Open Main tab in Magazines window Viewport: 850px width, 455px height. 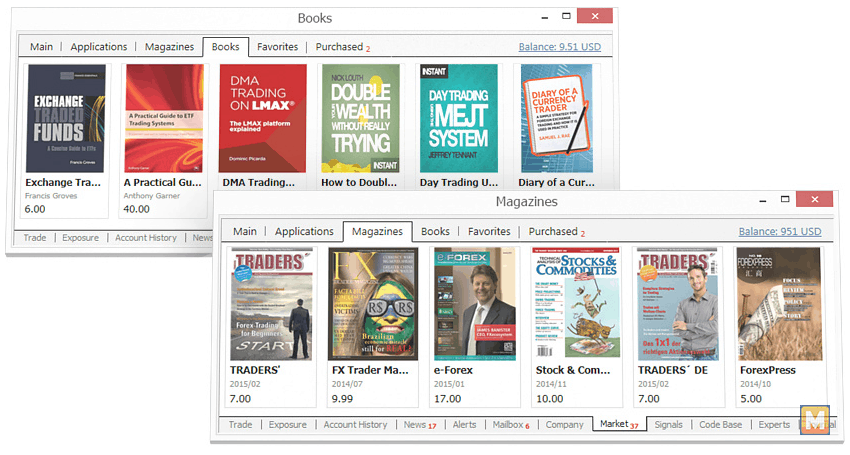[245, 232]
